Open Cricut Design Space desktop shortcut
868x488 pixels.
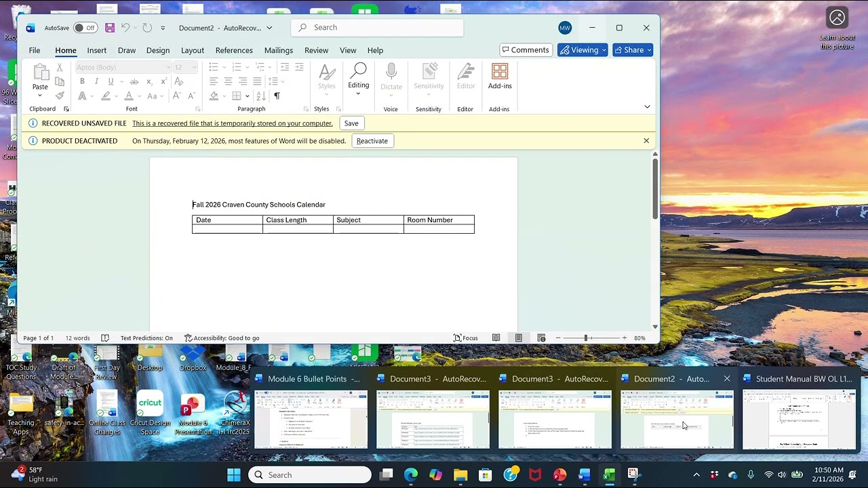click(150, 413)
